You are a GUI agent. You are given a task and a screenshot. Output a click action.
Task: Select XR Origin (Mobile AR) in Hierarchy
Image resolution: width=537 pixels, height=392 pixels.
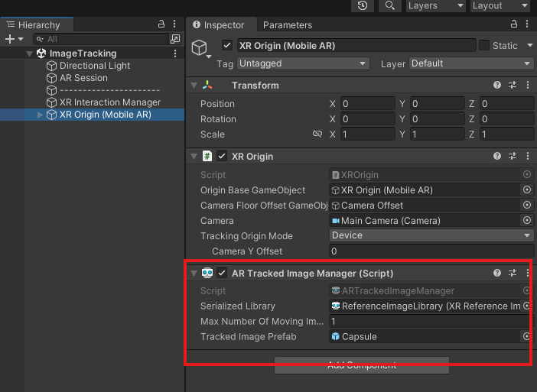tap(105, 115)
